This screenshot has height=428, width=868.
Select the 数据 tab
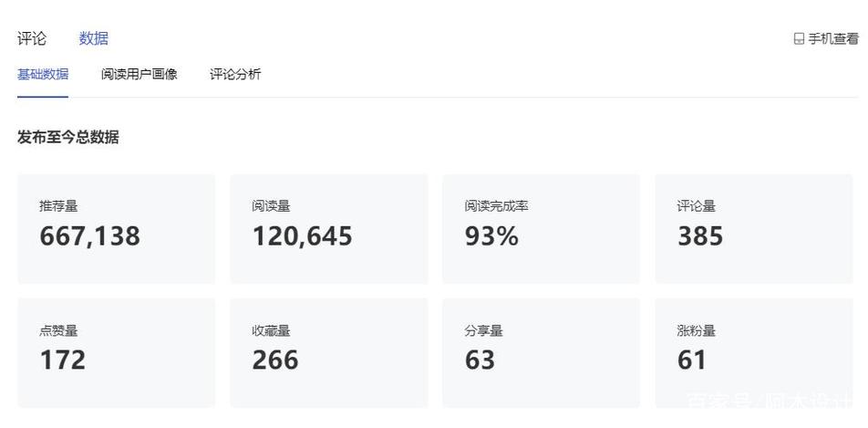(94, 39)
